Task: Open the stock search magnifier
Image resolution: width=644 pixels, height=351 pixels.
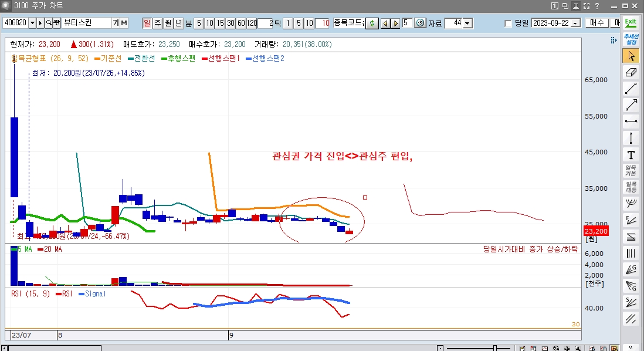Action: tap(49, 23)
